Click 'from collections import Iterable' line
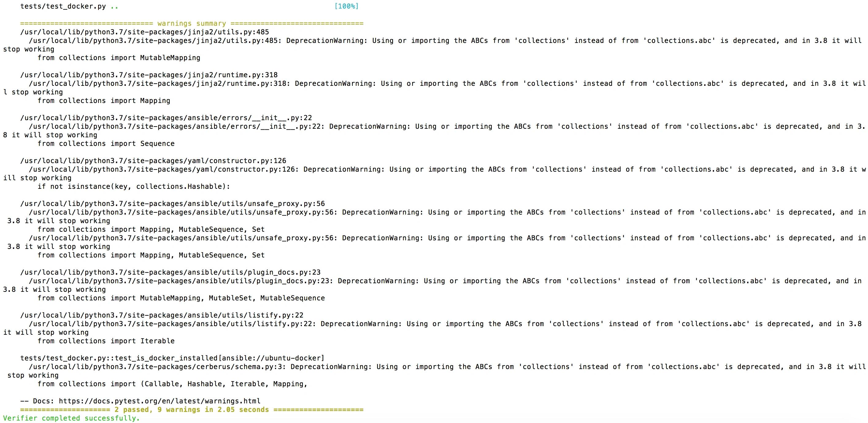The height and width of the screenshot is (423, 868). point(106,341)
